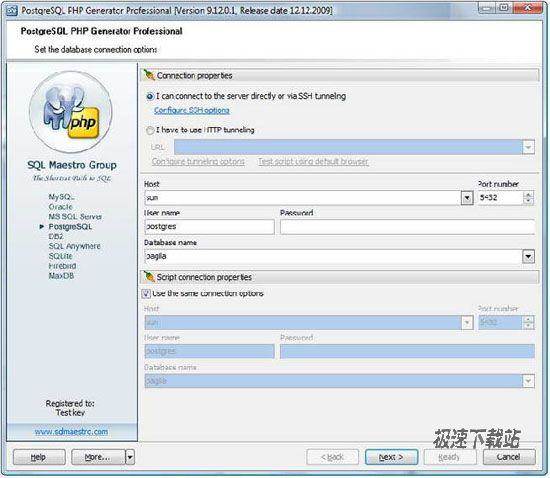Click the window minimize button
550x478 pixels.
tap(487, 8)
